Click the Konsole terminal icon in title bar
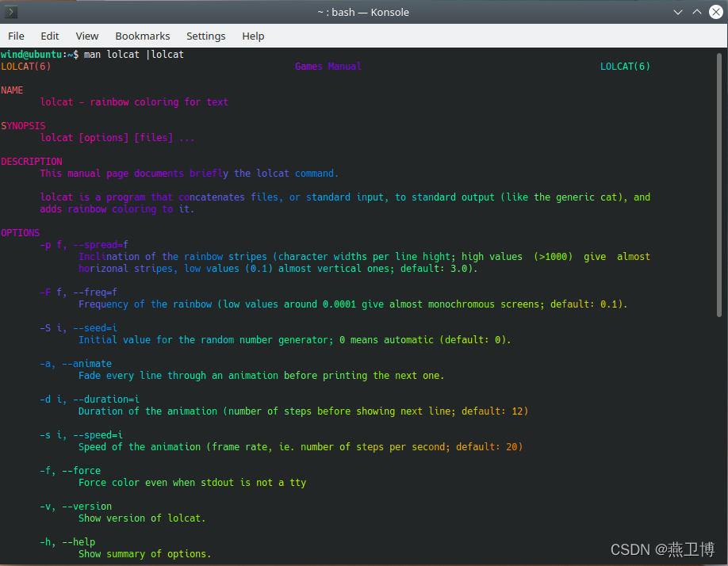Screen dimensions: 728x566 tap(12, 12)
